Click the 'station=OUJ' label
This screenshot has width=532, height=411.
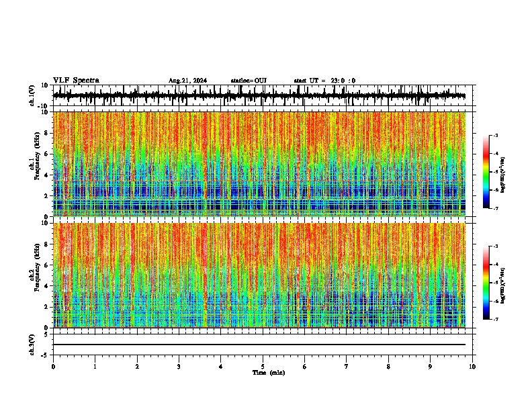coord(249,81)
